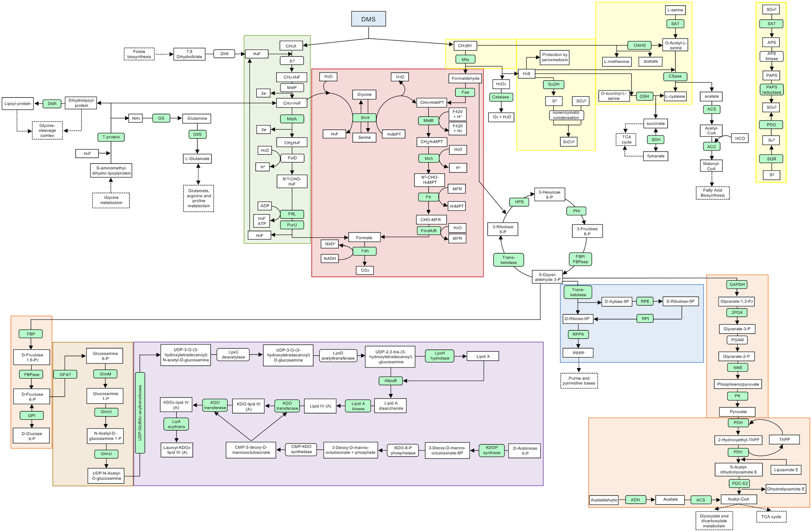This screenshot has width=812, height=532.
Task: Click the L-cysteine metabolite box
Action: 675,97
